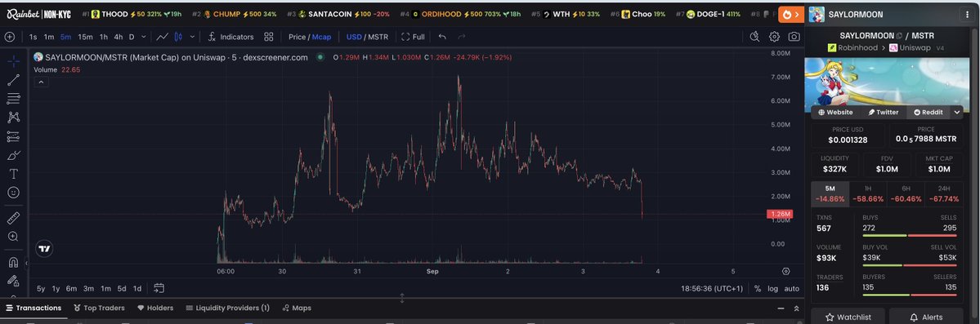Viewport: 980px width, 324px height.
Task: Select the XABCD pattern tool
Action: click(x=13, y=118)
